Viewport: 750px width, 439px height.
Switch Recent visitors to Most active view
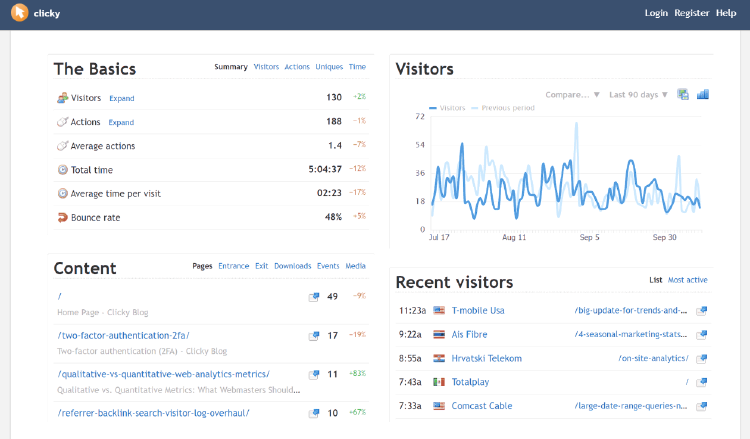pos(687,280)
